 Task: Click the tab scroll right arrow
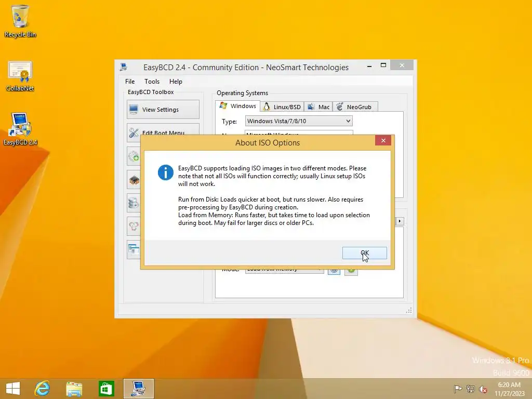[400, 221]
